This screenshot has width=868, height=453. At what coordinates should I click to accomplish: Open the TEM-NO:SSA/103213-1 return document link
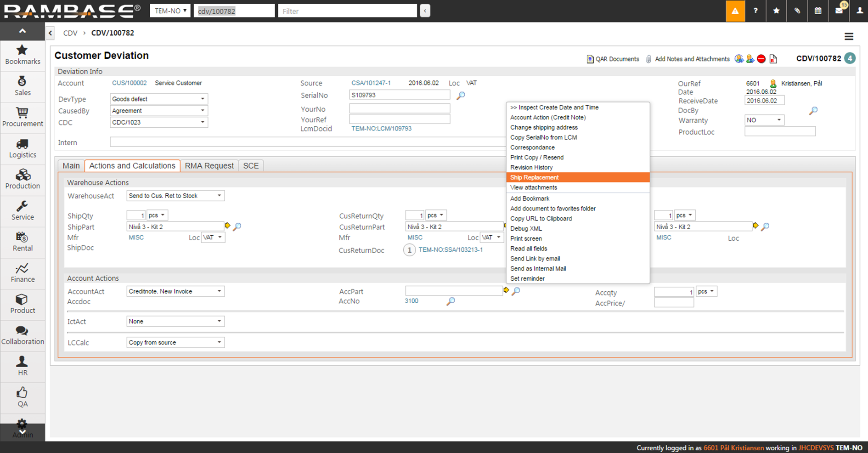[x=451, y=250]
